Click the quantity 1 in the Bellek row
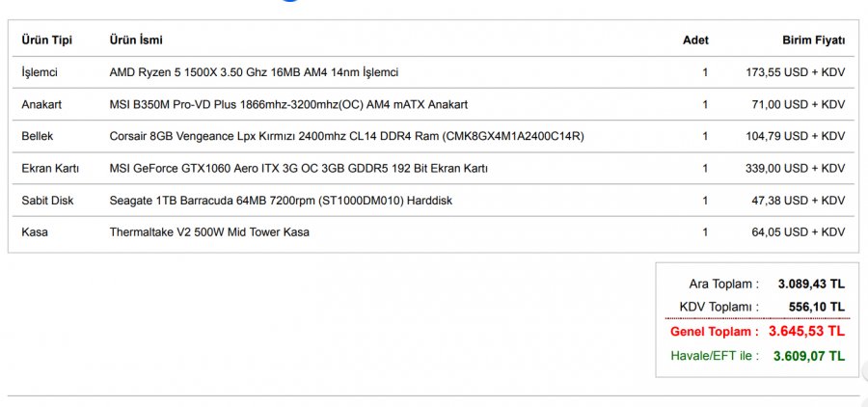This screenshot has height=407, width=868. [x=705, y=136]
